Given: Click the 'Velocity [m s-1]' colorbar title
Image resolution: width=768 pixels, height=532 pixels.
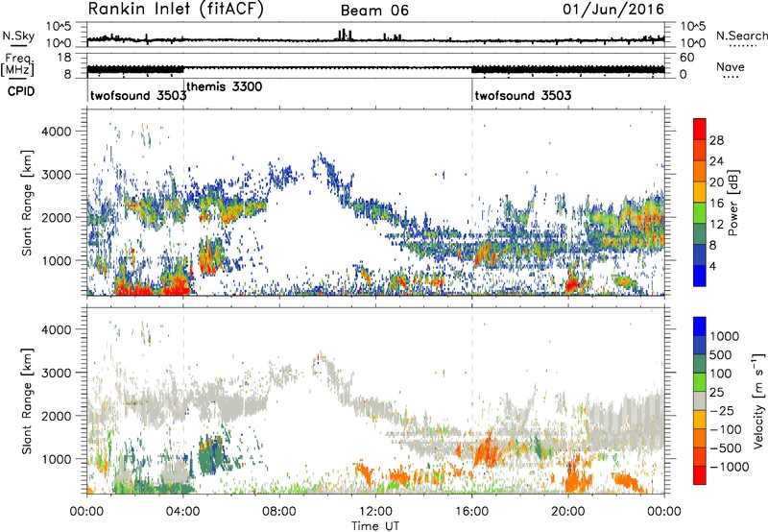Looking at the screenshot, I should point(758,400).
